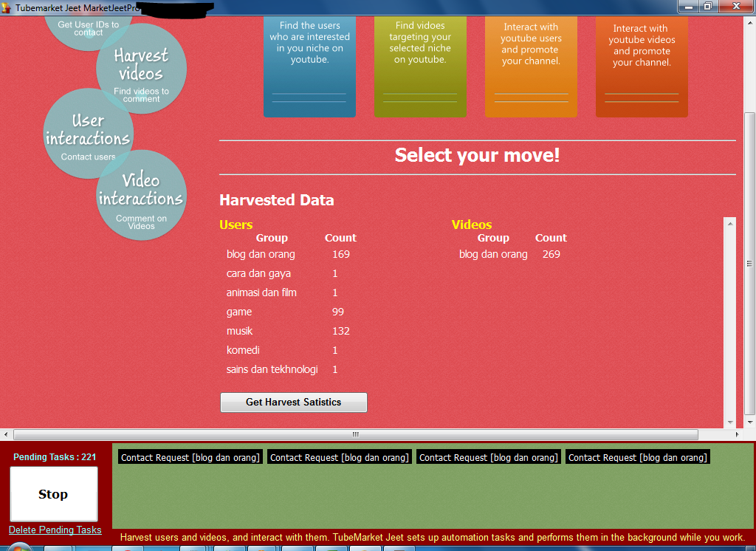
Task: Click the main window scrollbar up arrow
Action: (750, 21)
